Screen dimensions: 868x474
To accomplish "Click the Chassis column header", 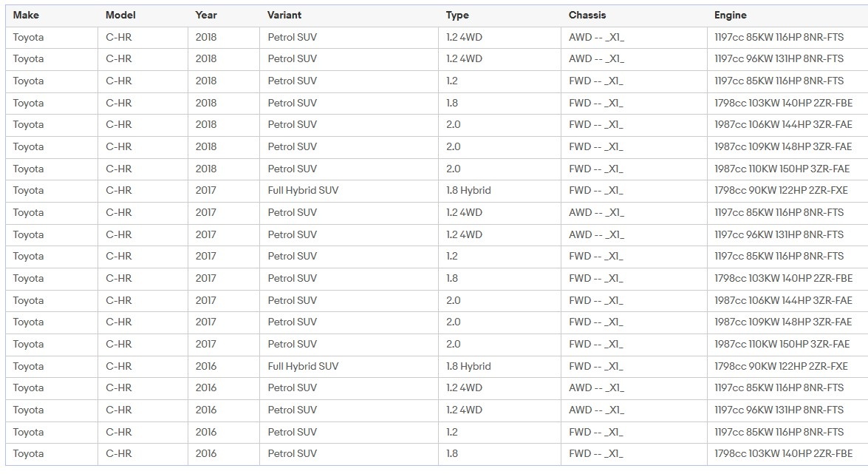I will tap(587, 15).
